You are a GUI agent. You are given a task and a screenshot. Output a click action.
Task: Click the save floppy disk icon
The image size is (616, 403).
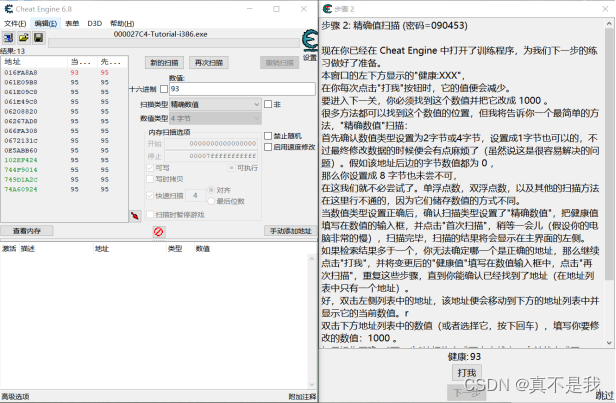38,38
